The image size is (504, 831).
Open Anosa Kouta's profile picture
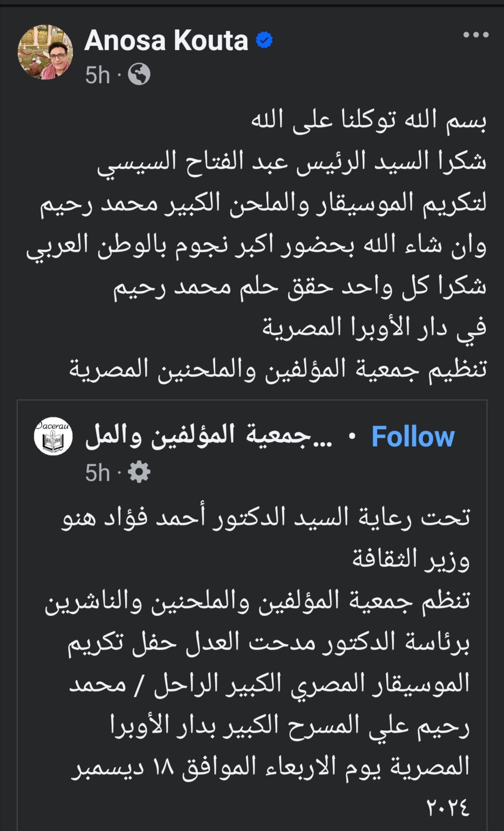pyautogui.click(x=45, y=52)
